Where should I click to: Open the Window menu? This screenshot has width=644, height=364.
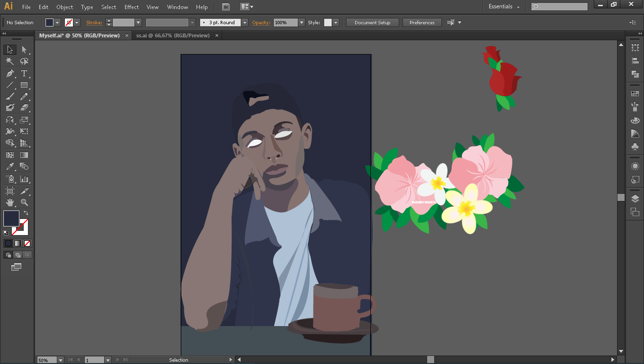178,7
